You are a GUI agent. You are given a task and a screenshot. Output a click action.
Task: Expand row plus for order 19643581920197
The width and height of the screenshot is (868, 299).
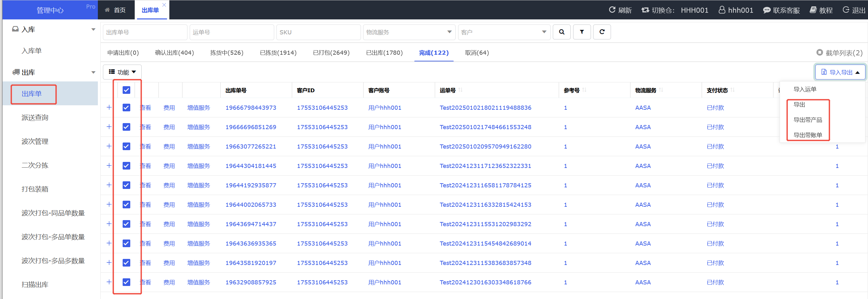coord(109,262)
